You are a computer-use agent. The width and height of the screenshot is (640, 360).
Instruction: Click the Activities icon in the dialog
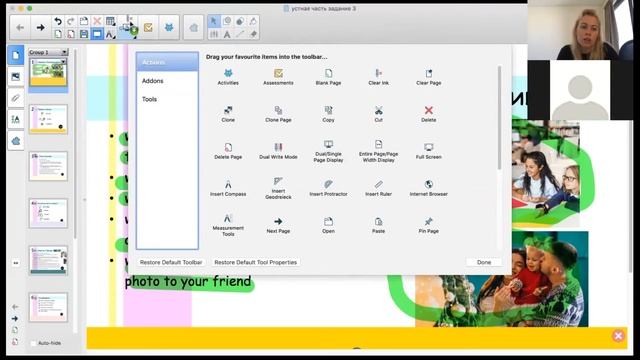[228, 76]
